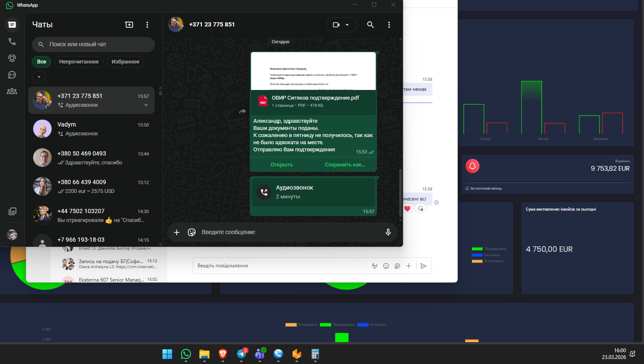Click the Поиск или новый чат search field
The width and height of the screenshot is (644, 364).
tap(93, 44)
